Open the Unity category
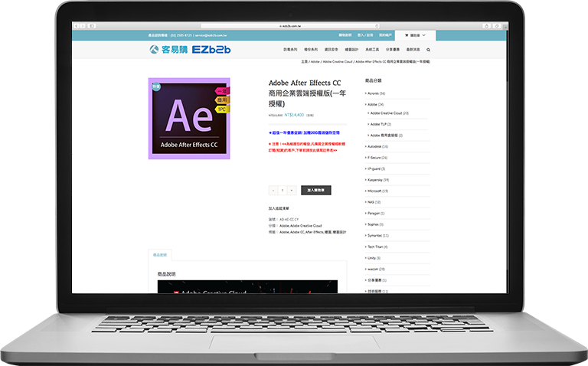Screen dimensions: 588x366 (373, 258)
